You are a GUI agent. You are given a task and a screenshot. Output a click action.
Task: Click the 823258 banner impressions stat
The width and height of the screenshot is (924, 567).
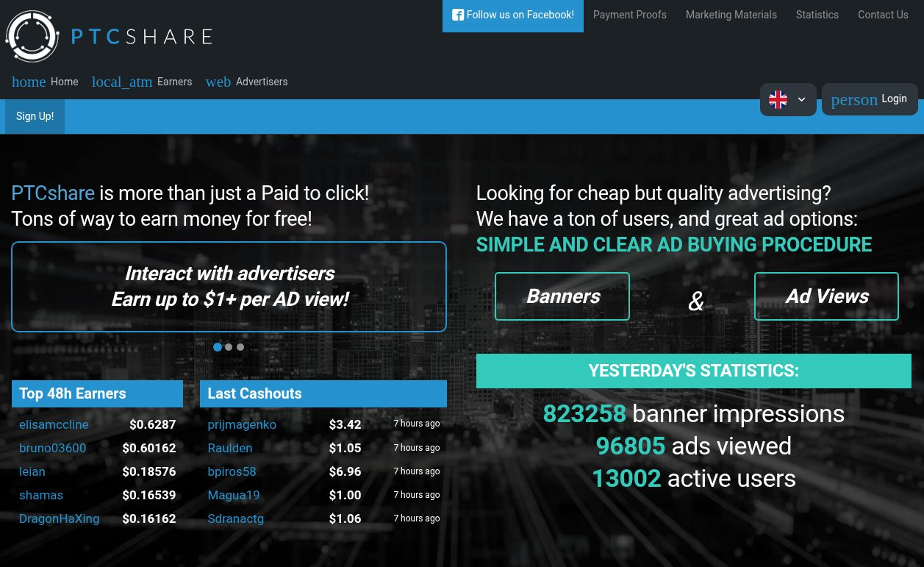[x=693, y=414]
